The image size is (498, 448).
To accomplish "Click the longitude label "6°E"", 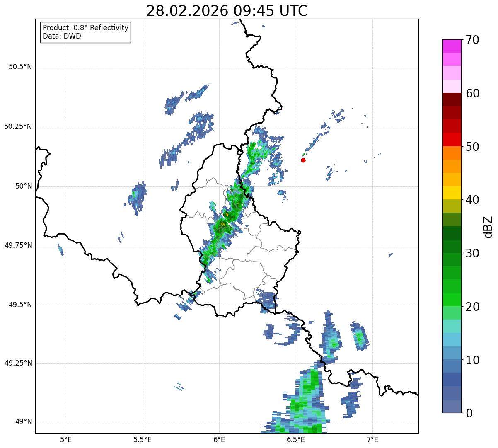I will pos(219,440).
